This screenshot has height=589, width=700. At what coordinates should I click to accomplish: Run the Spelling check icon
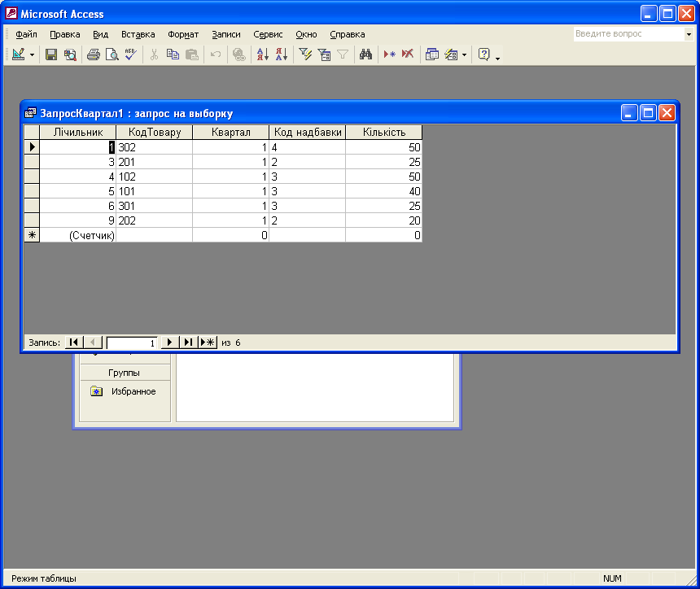pyautogui.click(x=131, y=55)
